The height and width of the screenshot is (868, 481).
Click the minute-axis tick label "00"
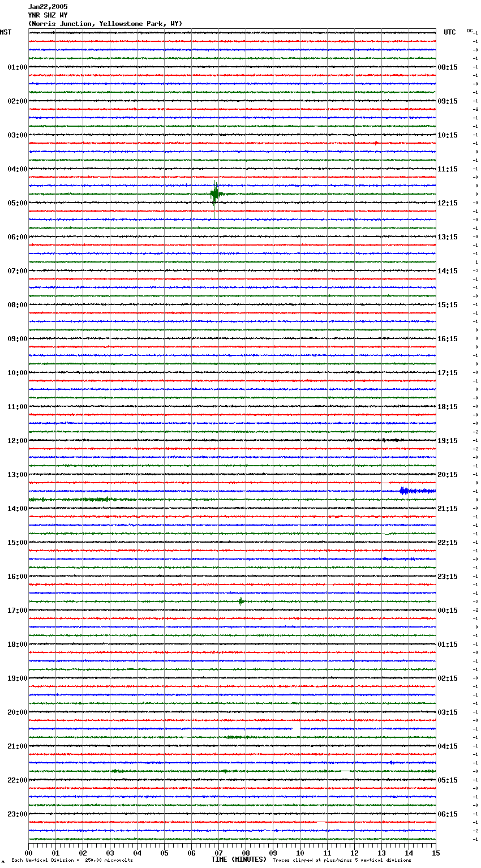click(x=29, y=853)
